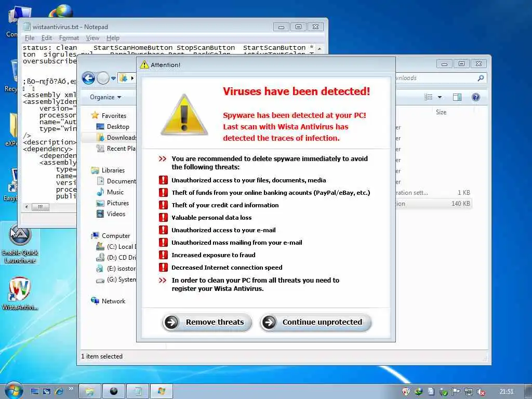
Task: Select Downloads folder in navigation pane
Action: 116,137
